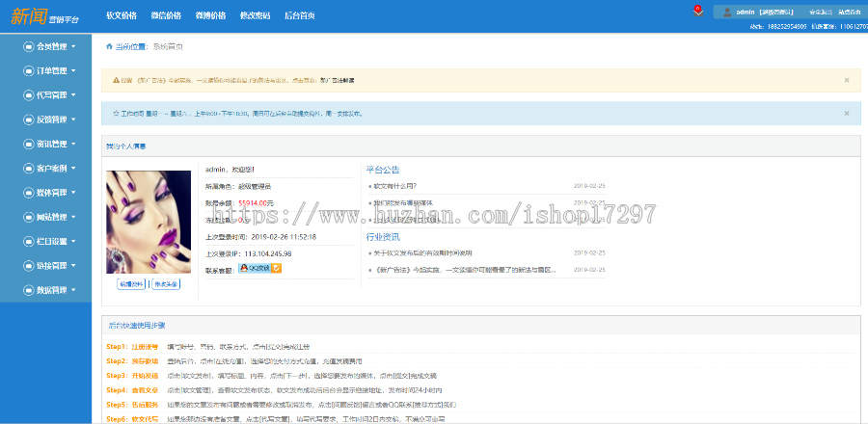Click Step1 注册账号 in quick steps
868x424 pixels.
click(x=132, y=347)
